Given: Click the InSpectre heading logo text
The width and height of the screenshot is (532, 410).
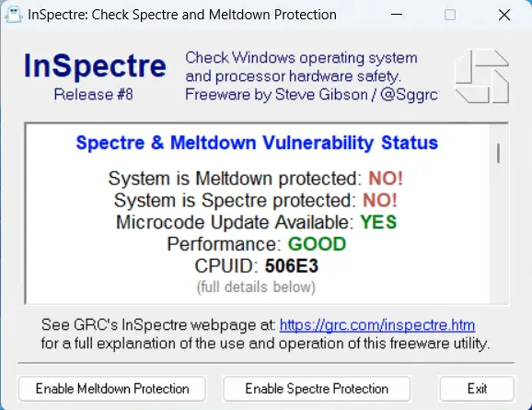Looking at the screenshot, I should pos(95,66).
